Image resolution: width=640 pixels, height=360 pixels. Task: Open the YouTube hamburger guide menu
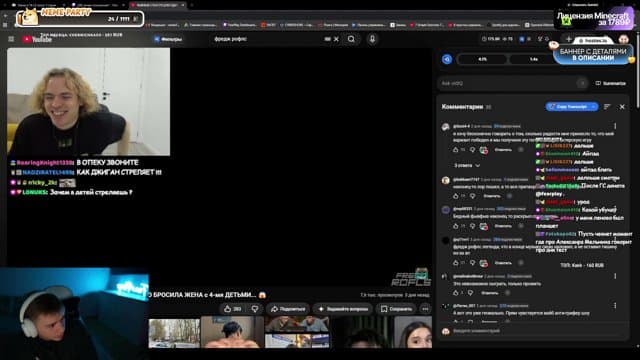11,39
